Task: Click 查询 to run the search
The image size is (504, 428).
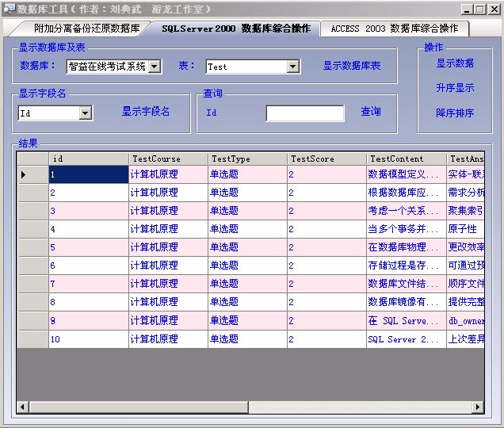Action: click(371, 112)
